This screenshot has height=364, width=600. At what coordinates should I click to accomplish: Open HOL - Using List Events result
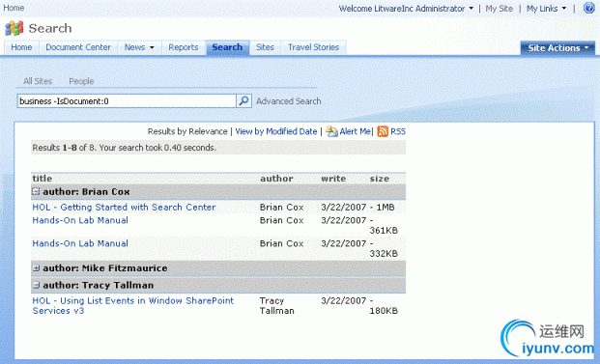coord(132,305)
